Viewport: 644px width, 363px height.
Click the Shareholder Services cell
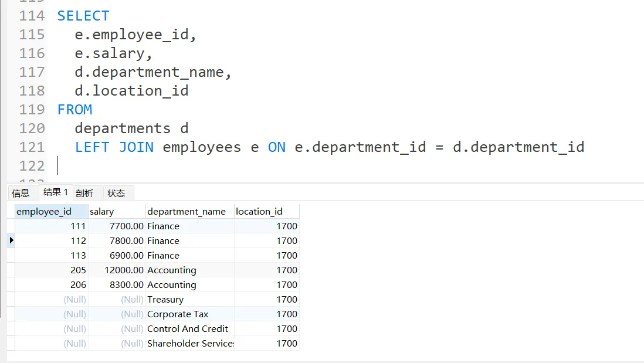coord(190,344)
